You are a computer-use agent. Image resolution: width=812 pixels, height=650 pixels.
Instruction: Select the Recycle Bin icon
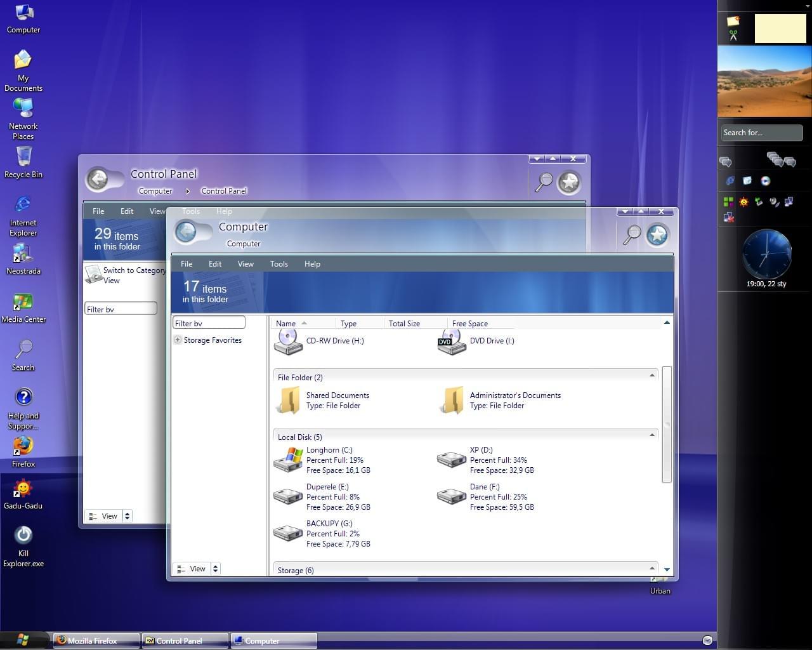click(x=23, y=162)
